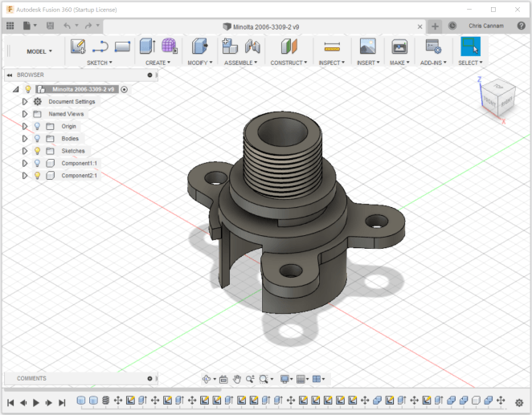
Task: Click the ViewCube to reorient the view
Action: 497,96
